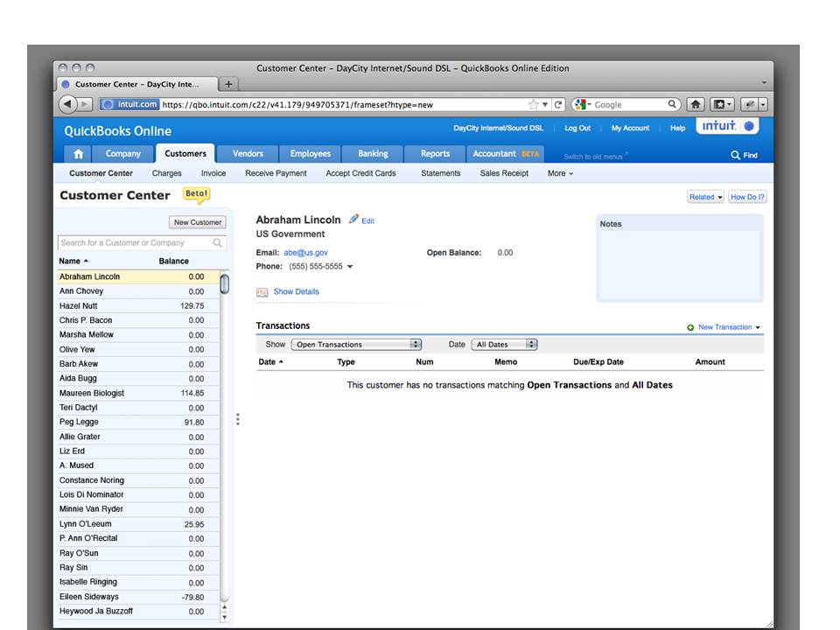
Task: Click the magnifier in the Google search box
Action: coord(672,104)
